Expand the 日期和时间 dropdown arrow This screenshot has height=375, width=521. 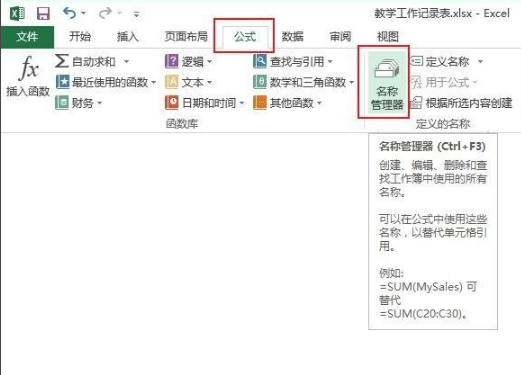(242, 103)
